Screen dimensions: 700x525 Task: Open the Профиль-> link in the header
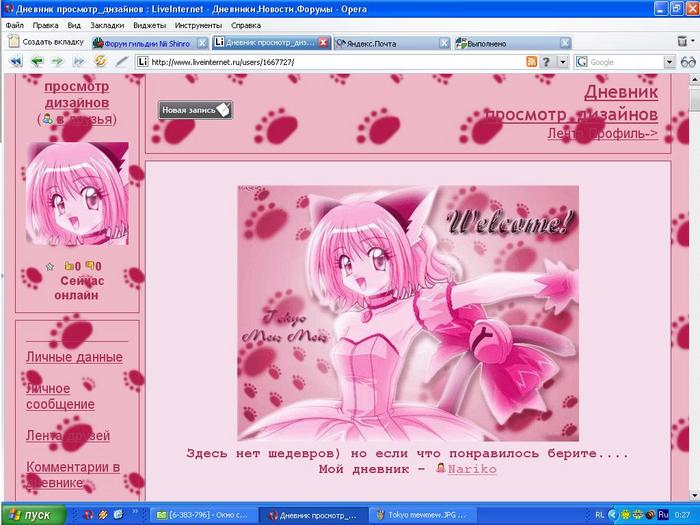pos(623,133)
